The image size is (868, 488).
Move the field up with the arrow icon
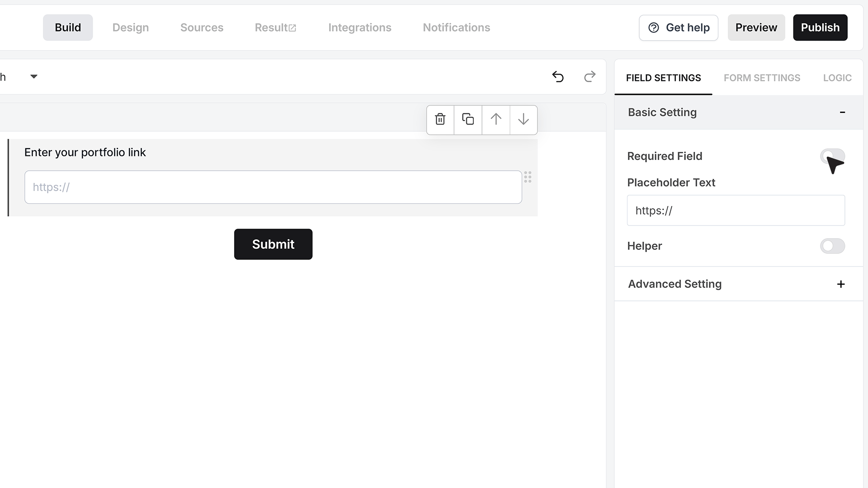[x=496, y=120]
